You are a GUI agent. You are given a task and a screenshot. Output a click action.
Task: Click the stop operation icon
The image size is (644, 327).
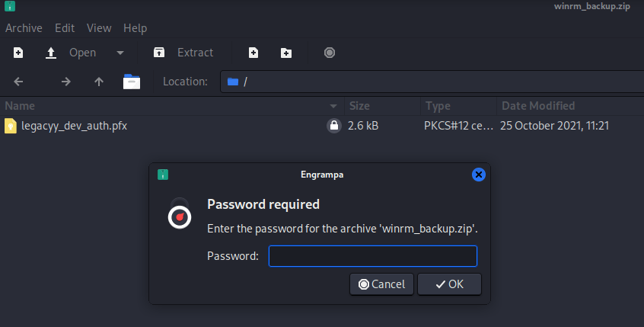[329, 53]
